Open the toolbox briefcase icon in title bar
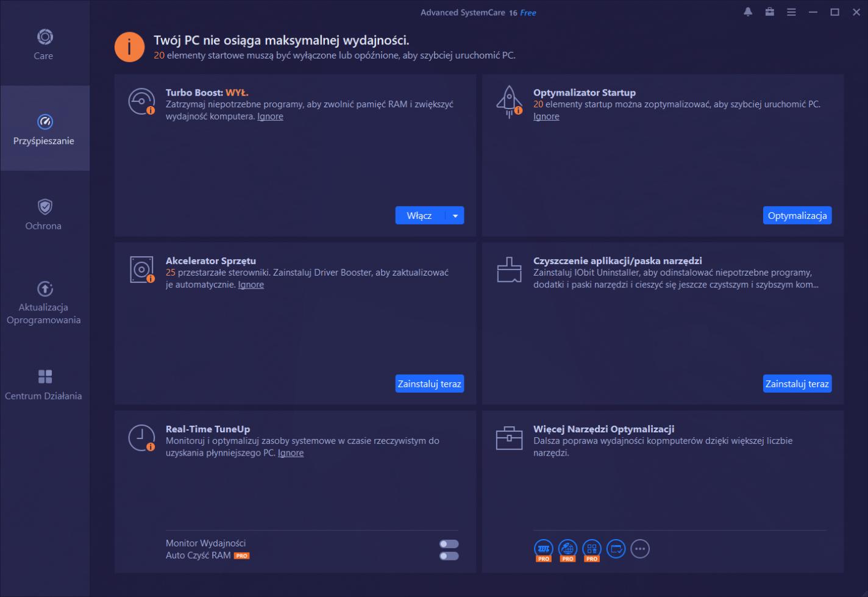 [x=770, y=12]
